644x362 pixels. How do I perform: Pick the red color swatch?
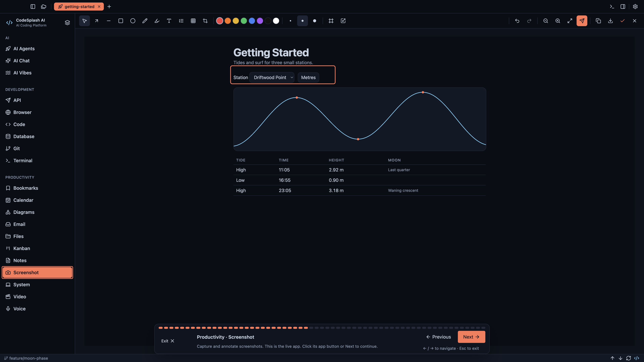tap(220, 21)
